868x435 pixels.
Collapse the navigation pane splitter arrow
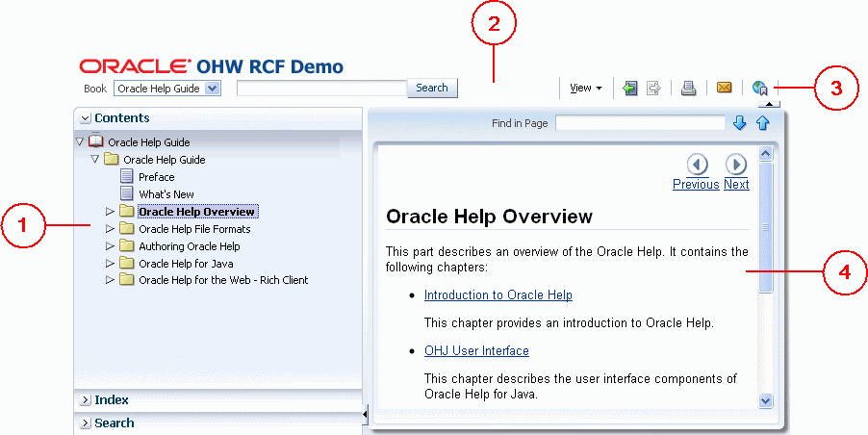[365, 414]
